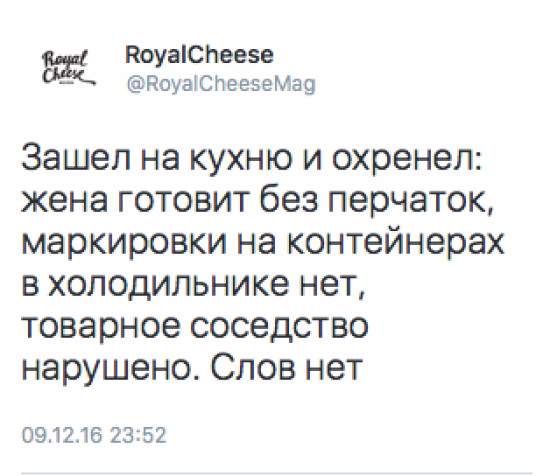Screen dimensions: 550x476
Task: Click the divider line below the timestamp
Action: tap(277, 473)
